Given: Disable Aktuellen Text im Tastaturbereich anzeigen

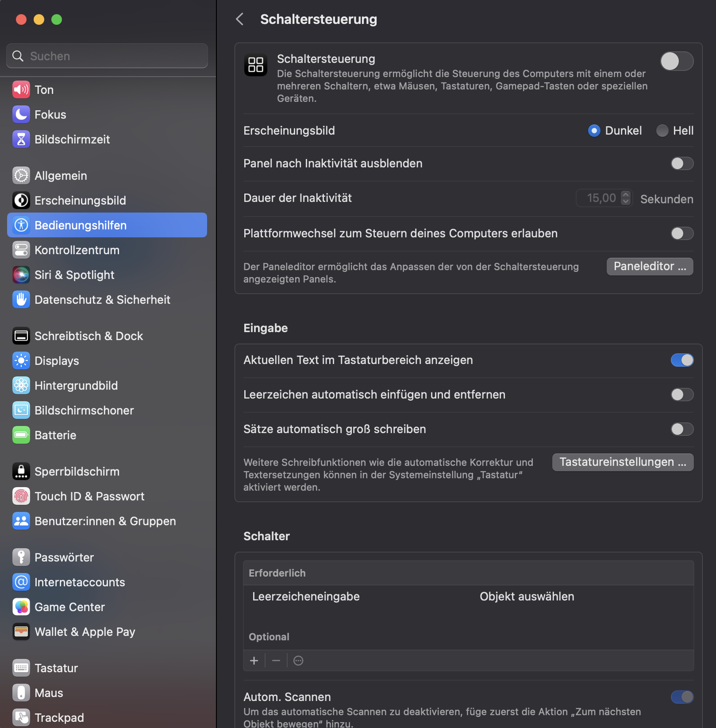Looking at the screenshot, I should (681, 360).
